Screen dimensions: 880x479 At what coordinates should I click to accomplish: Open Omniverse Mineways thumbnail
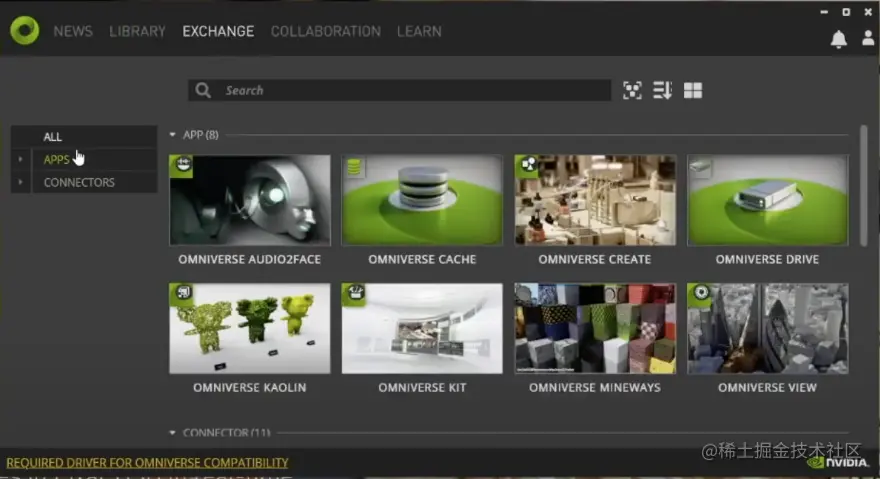[595, 329]
